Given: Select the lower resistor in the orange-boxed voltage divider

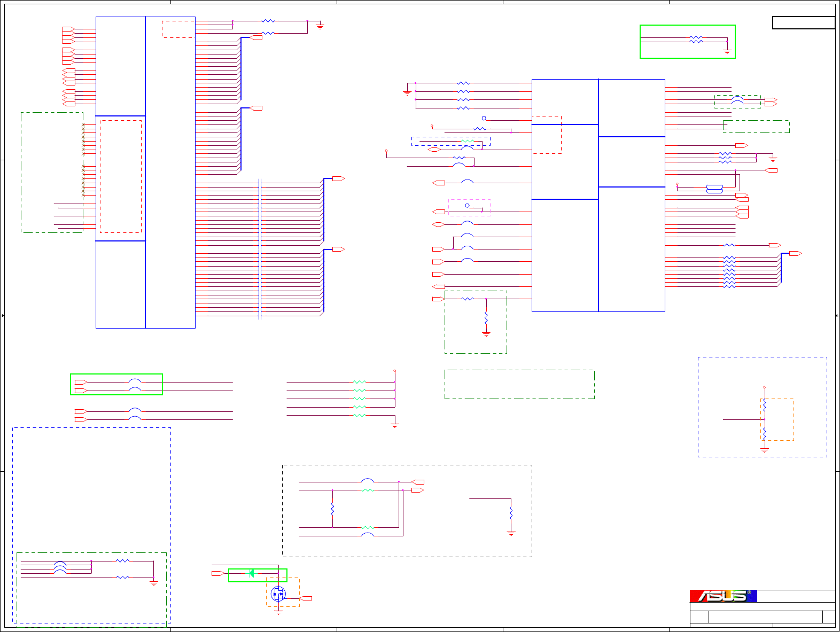Looking at the screenshot, I should coord(764,433).
